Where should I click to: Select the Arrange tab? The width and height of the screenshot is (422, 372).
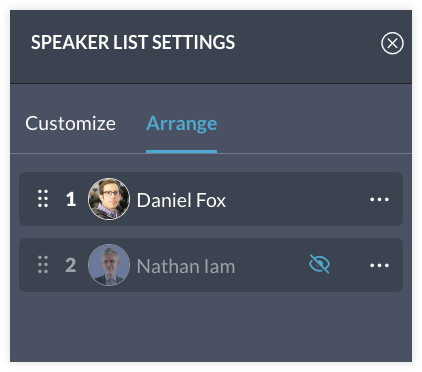click(x=182, y=124)
